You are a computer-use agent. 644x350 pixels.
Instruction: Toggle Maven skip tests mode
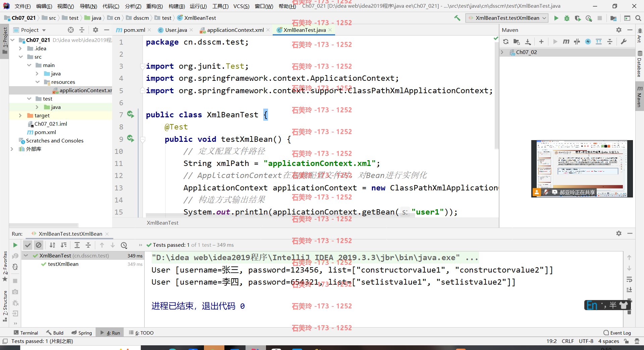[588, 42]
